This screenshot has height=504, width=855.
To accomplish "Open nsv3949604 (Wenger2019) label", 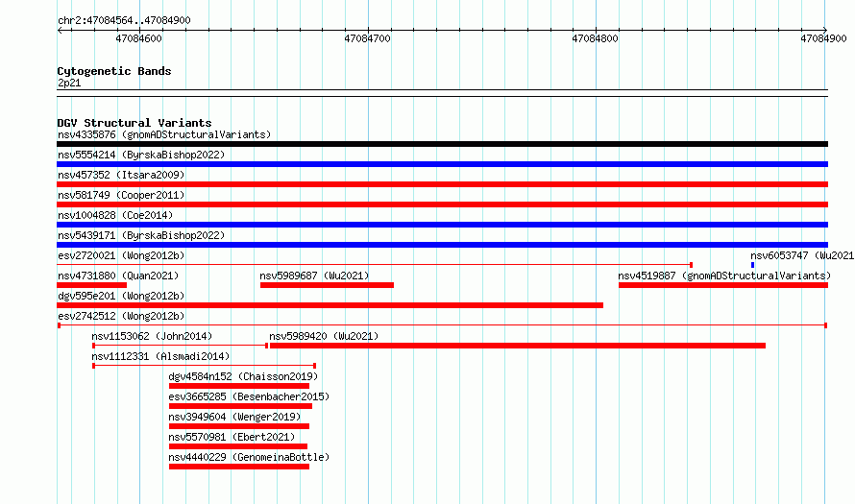I will [x=234, y=417].
